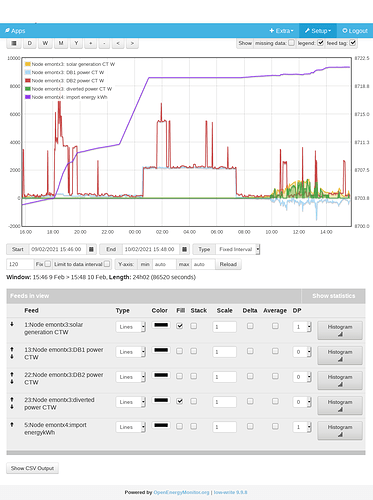Enable Fill for DB1 power feed
Image resolution: width=373 pixels, height=500 pixels.
[x=180, y=351]
